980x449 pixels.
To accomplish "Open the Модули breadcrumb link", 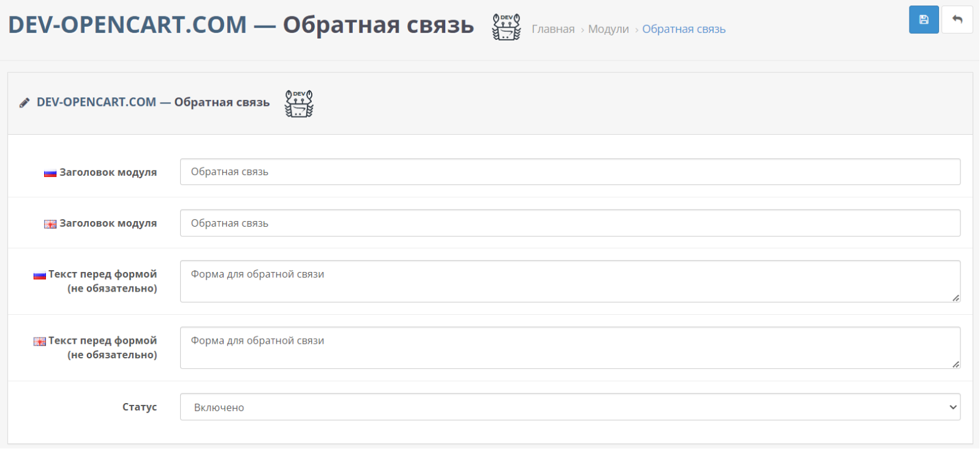I will click(x=608, y=29).
